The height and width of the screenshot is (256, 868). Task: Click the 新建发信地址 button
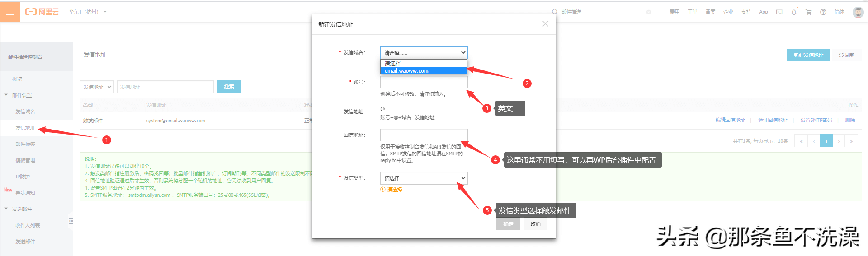coord(808,55)
